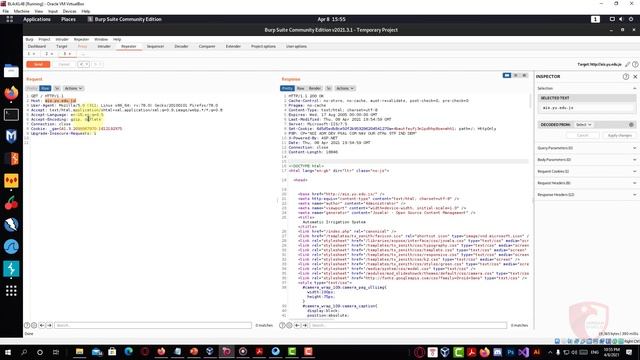Add a new Repeater sub-tab
The width and height of the screenshot is (640, 360).
[x=83, y=54]
